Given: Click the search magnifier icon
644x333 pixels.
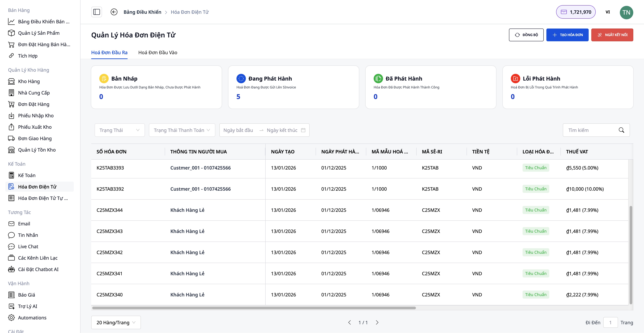Looking at the screenshot, I should [x=621, y=130].
